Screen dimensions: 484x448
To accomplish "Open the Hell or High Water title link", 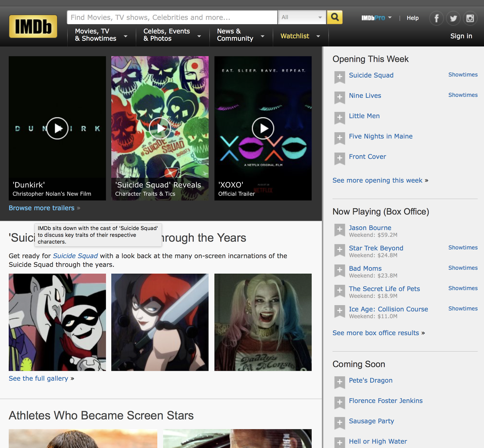I will (x=378, y=441).
